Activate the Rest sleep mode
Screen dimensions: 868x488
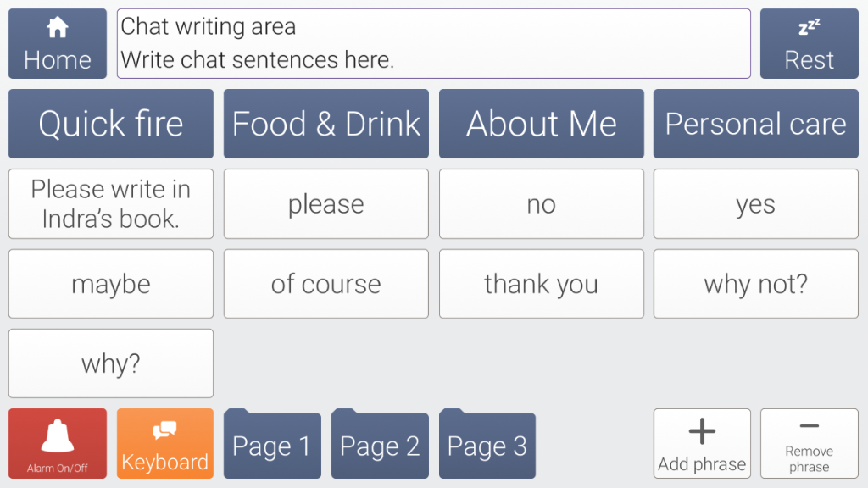coord(809,43)
